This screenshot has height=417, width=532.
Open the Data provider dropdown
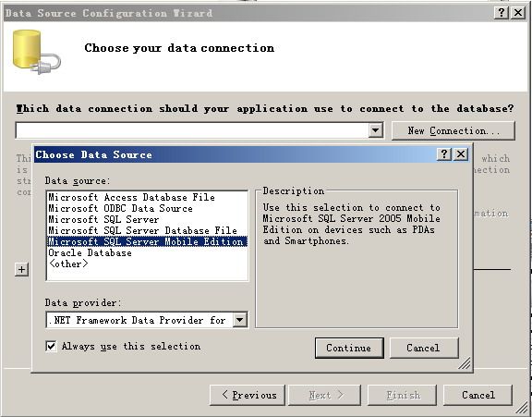click(239, 320)
